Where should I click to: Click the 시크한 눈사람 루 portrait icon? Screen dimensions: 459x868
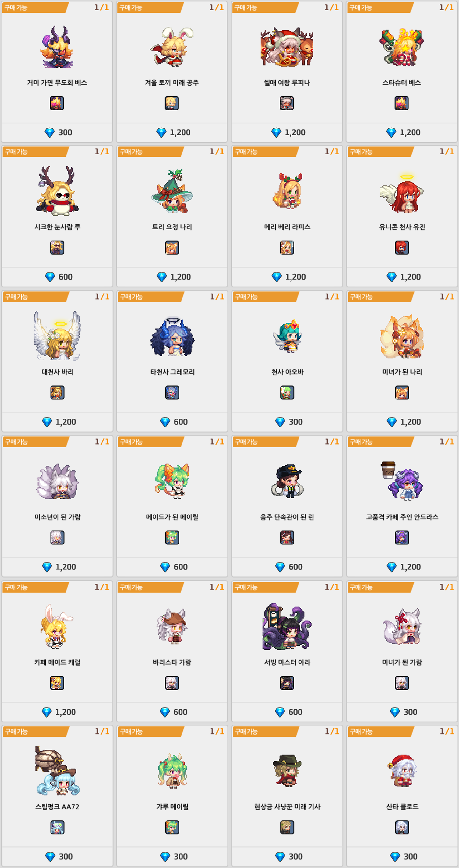click(57, 248)
